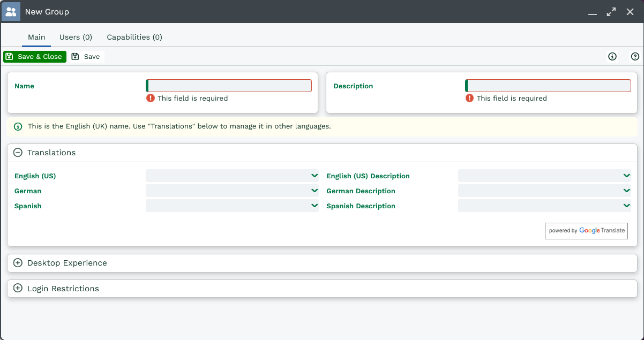This screenshot has height=340, width=644.
Task: Click the maximize window arrows icon
Action: tap(611, 12)
